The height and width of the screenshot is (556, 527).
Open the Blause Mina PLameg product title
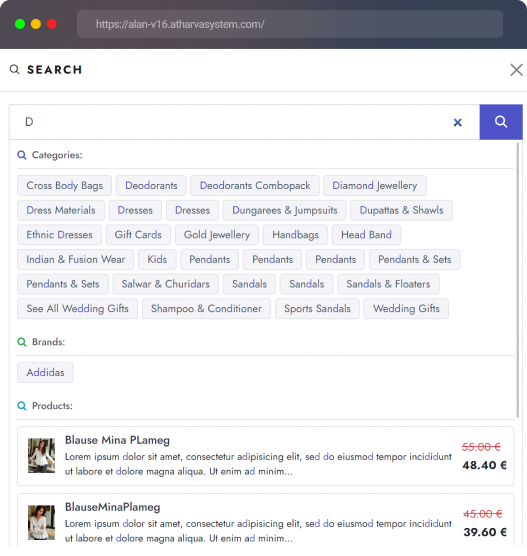click(x=117, y=440)
